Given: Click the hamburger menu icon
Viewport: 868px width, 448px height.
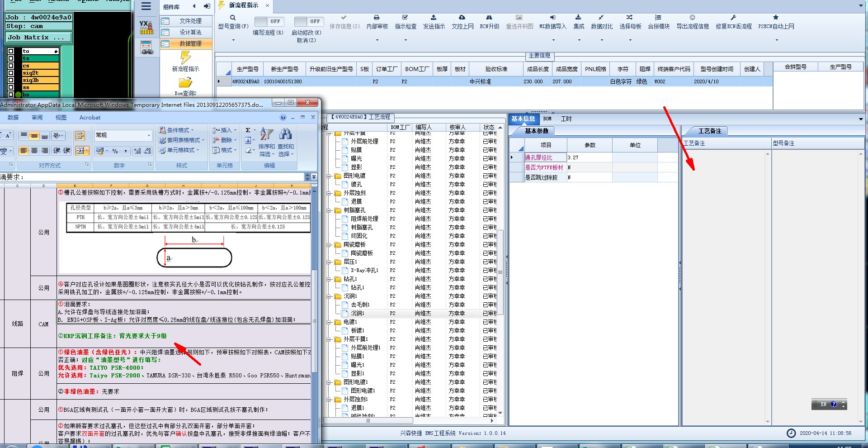Looking at the screenshot, I should pyautogui.click(x=146, y=6).
